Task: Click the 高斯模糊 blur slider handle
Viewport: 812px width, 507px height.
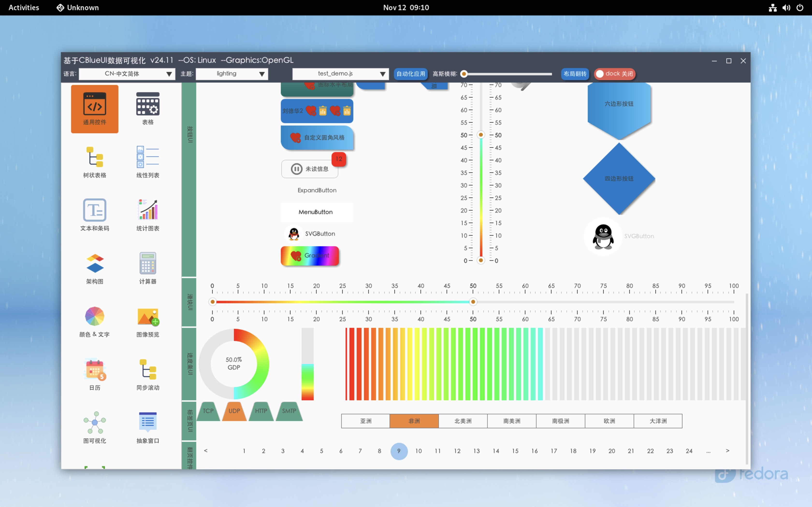Action: (464, 74)
